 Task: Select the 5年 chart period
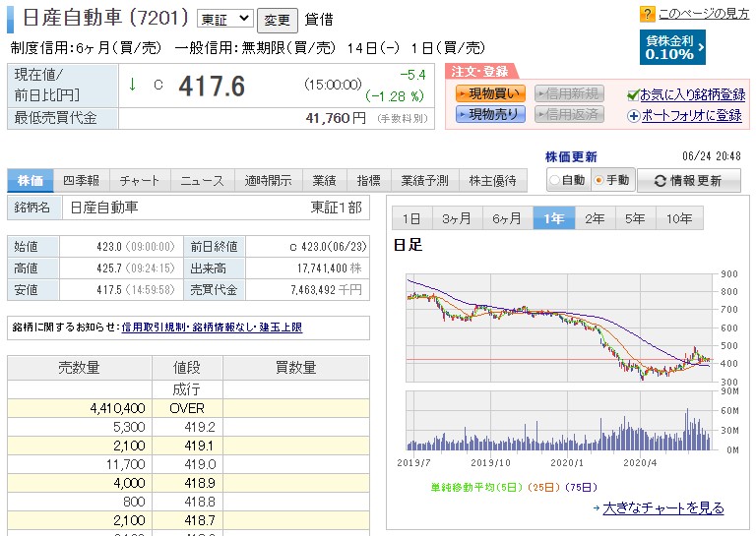pos(635,218)
